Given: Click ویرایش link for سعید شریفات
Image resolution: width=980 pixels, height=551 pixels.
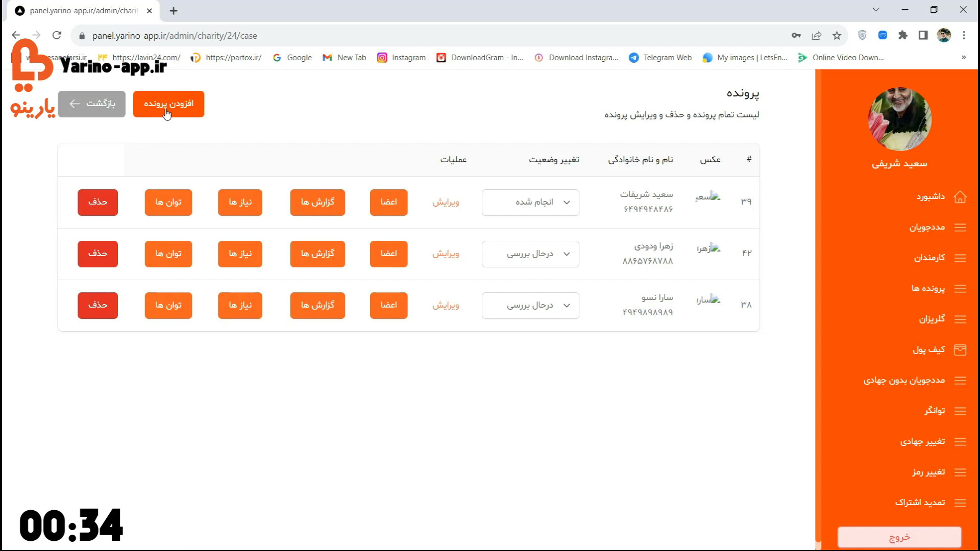Looking at the screenshot, I should point(446,203).
